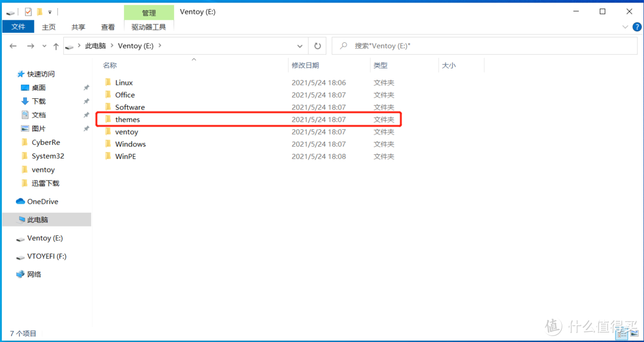Switch to the 主页 ribbon tab
The height and width of the screenshot is (342, 644).
point(48,27)
